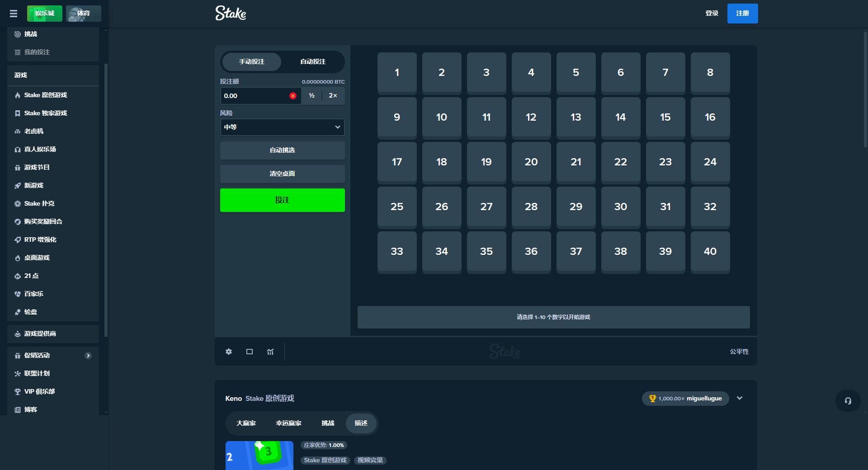Click the 登录 login link

712,14
